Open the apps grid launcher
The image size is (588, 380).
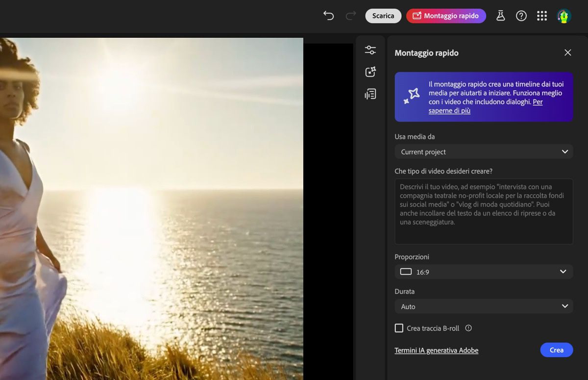542,16
